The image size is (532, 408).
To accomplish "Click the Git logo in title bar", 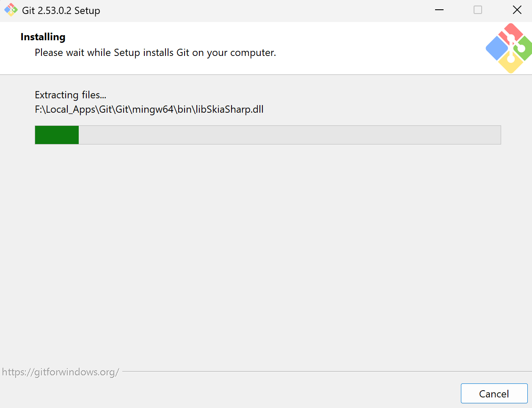I will (x=11, y=10).
